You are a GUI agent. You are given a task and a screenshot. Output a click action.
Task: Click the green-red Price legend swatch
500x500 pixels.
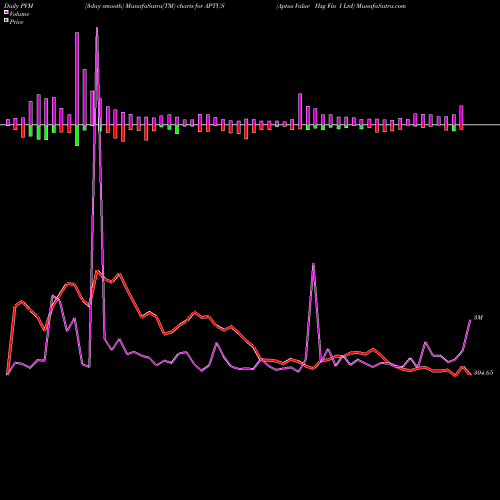tap(6, 21)
